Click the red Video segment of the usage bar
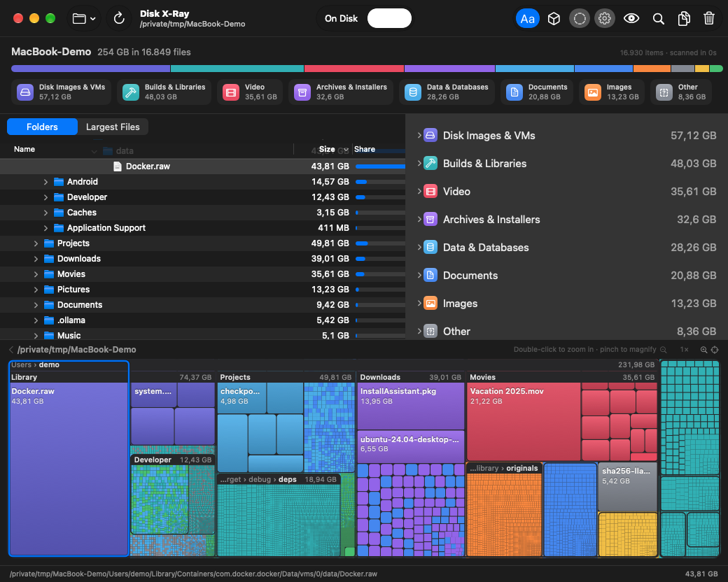This screenshot has height=582, width=728. coord(353,69)
